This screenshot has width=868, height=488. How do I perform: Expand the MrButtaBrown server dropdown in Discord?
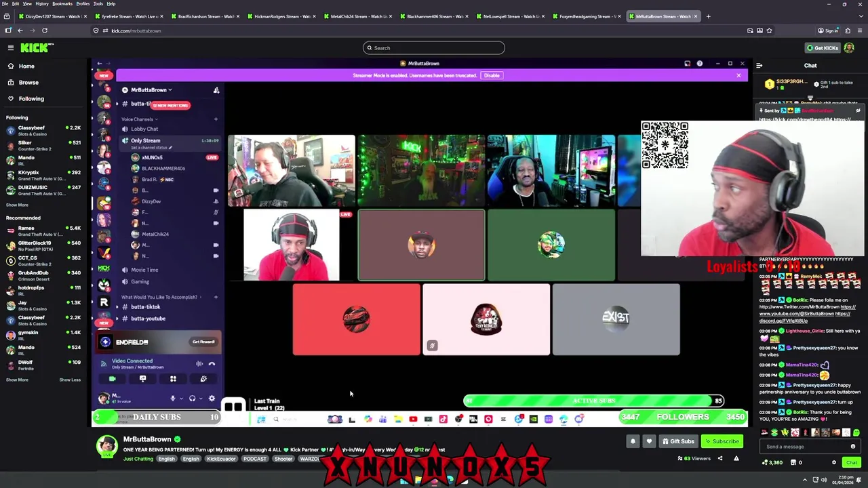(x=151, y=89)
